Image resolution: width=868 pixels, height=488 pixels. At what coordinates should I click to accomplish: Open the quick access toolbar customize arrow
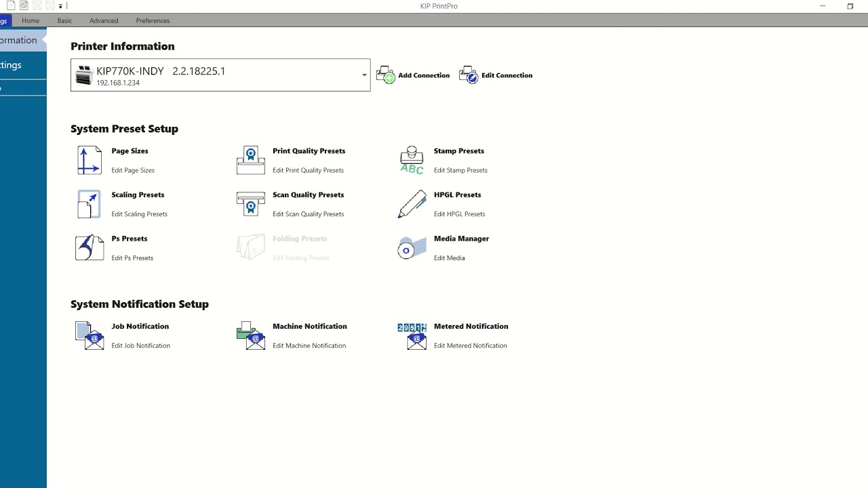click(60, 6)
